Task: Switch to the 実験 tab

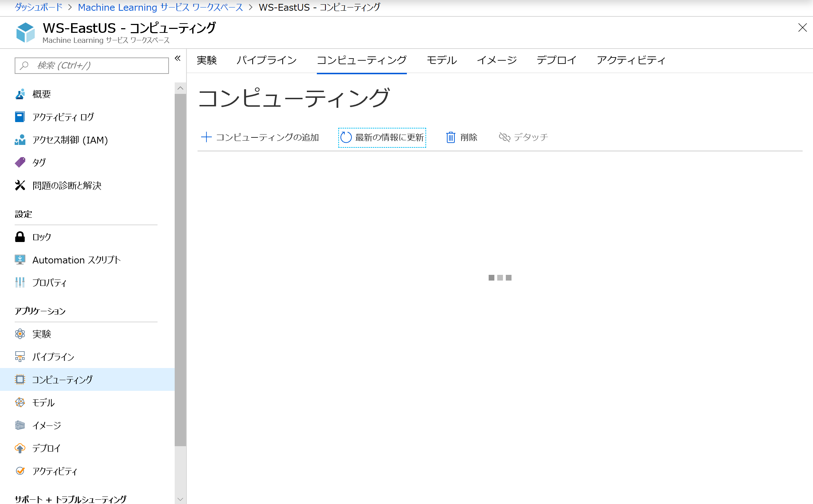Action: pyautogui.click(x=207, y=60)
